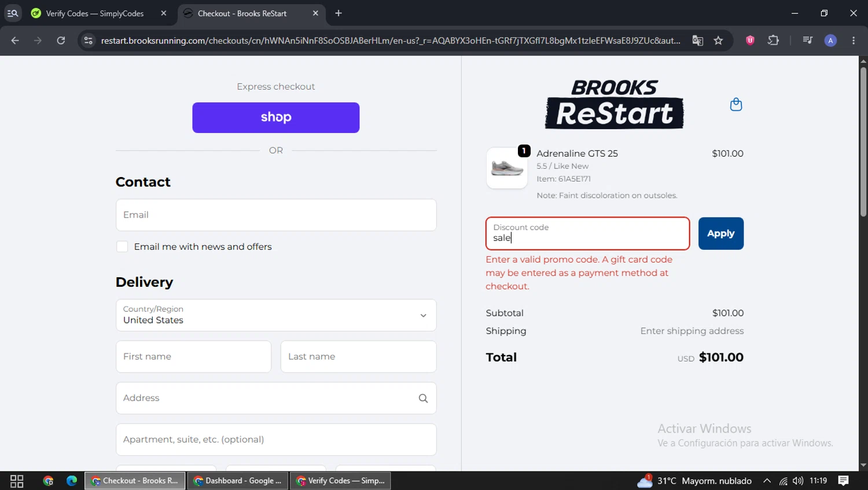This screenshot has height=490, width=868.
Task: Click the Brooks ReStart logo
Action: tap(615, 104)
